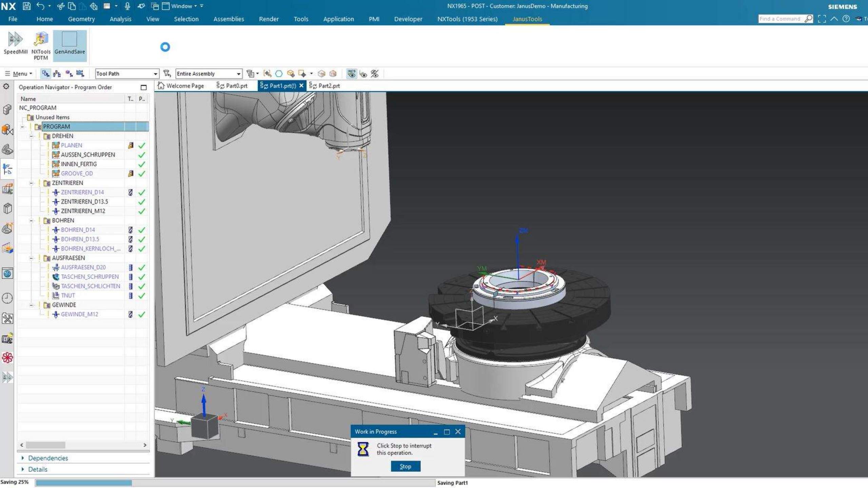Open the Menu button
Viewport: 868px width, 488px height.
click(19, 74)
